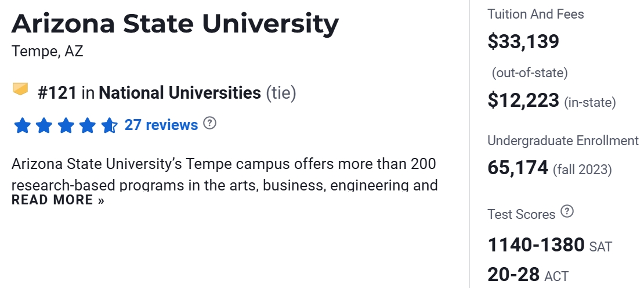Viewport: 644px width, 288px height.
Task: Click the first blue rating star
Action: click(22, 125)
